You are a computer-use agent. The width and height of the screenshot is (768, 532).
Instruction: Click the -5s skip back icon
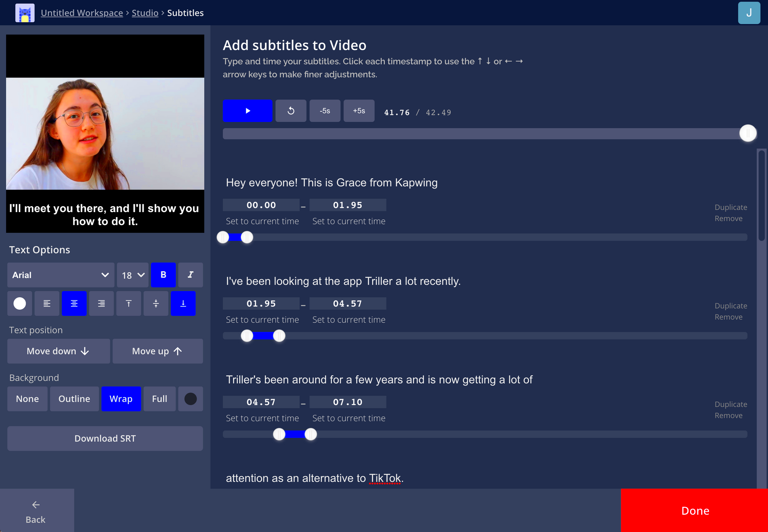(324, 111)
